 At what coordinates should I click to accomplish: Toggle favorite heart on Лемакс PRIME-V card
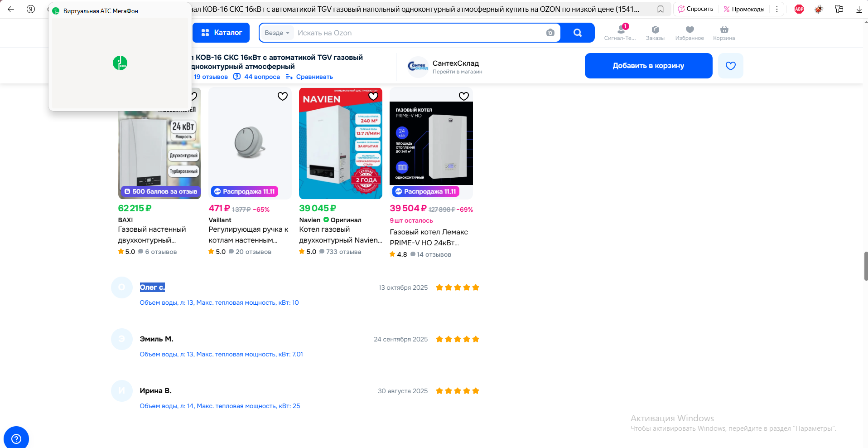464,96
